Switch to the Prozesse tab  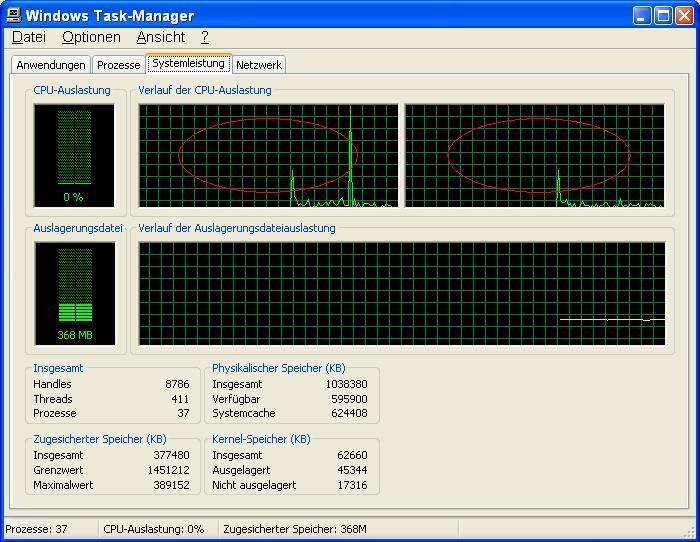coord(118,65)
